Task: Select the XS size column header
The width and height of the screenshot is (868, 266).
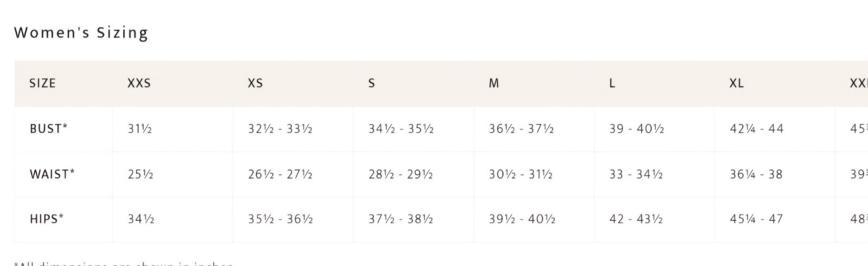Action: pyautogui.click(x=255, y=83)
